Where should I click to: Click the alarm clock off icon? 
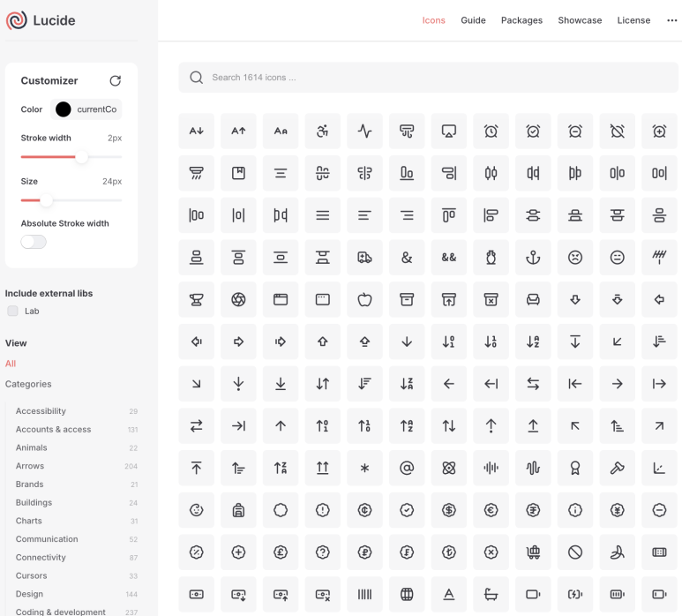pos(618,131)
